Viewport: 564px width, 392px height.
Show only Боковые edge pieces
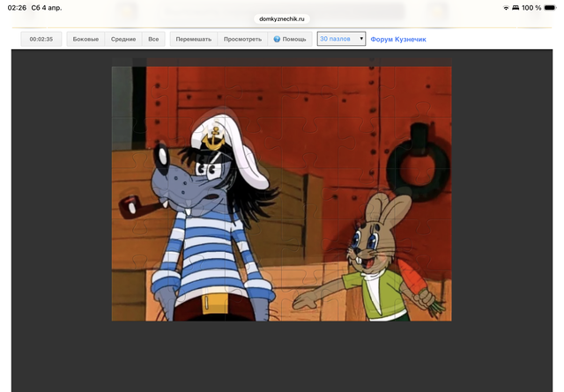(85, 40)
